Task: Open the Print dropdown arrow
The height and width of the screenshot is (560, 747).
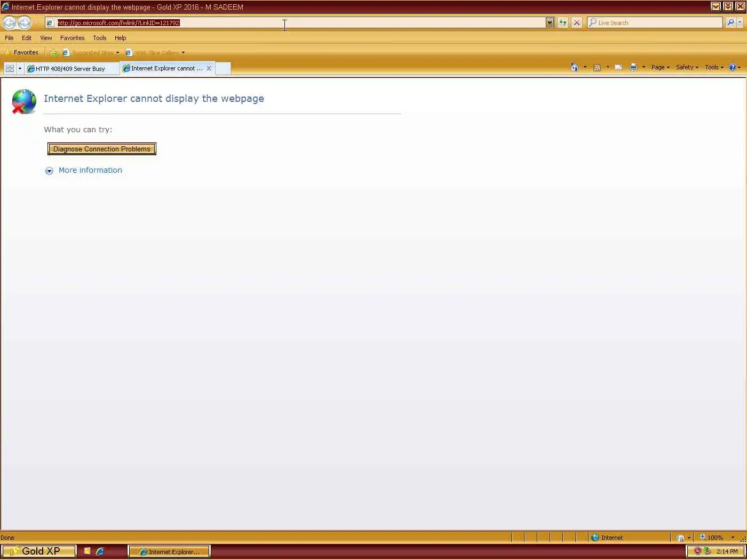Action: pyautogui.click(x=643, y=67)
